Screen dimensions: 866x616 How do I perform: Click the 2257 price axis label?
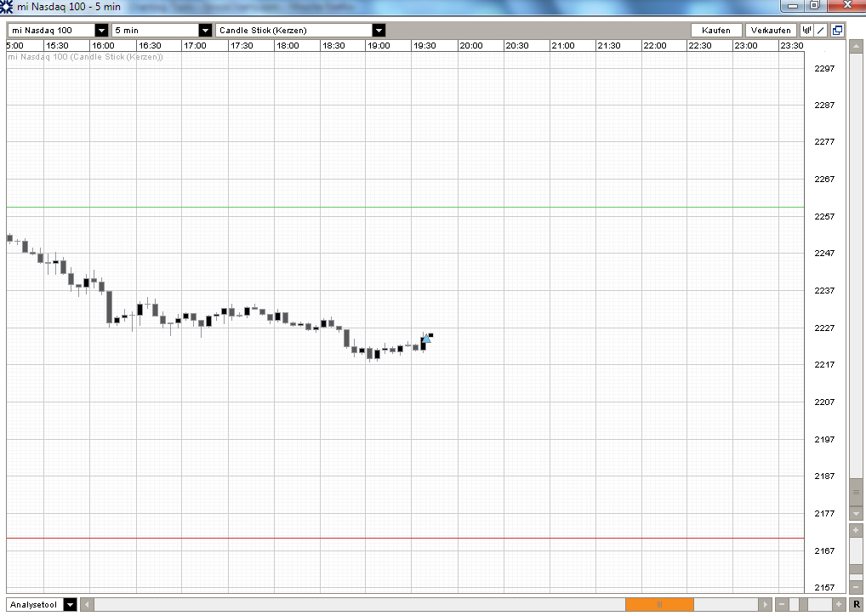click(824, 217)
